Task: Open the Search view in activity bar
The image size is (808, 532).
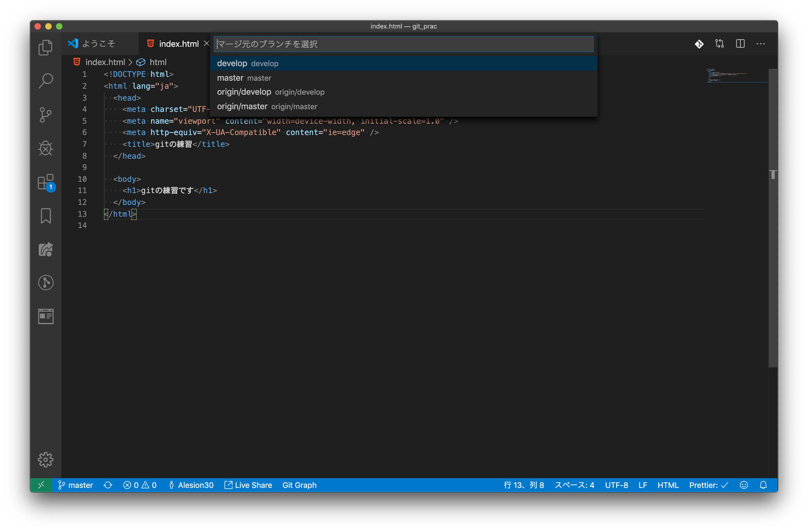Action: click(45, 81)
